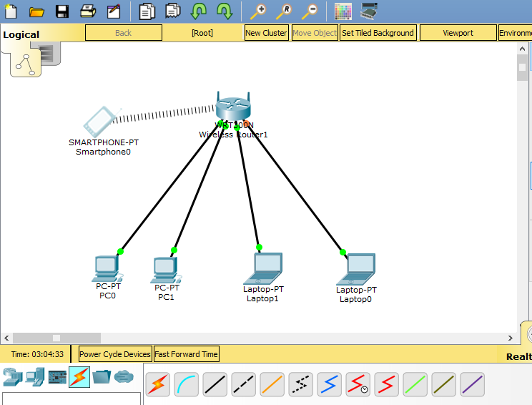Select the Laptop1 device
532x405 pixels.
click(x=263, y=268)
